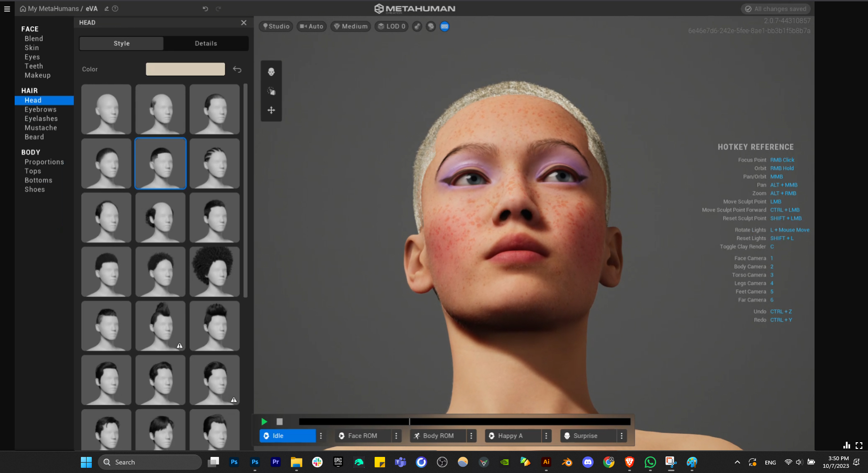Screen dimensions: 868x473
Task: Click the green Play animation button
Action: click(x=264, y=421)
